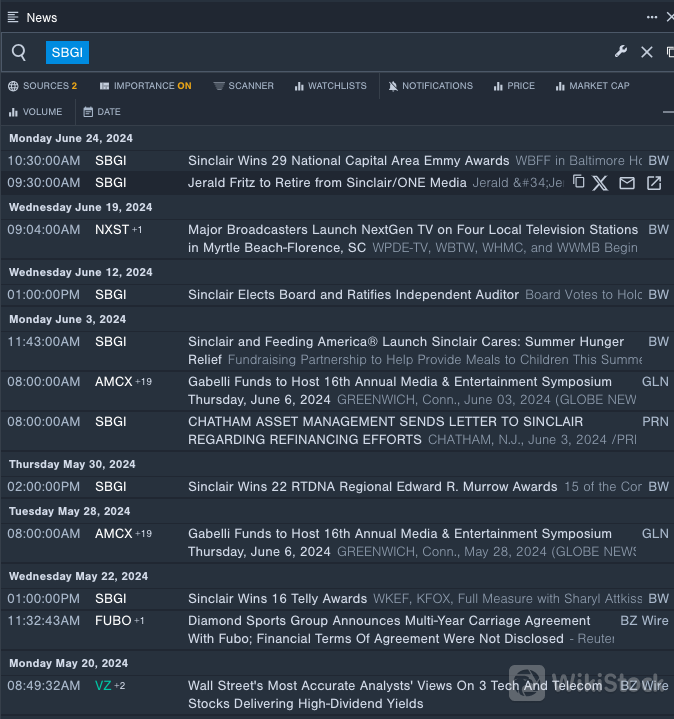Click the FUBO ticker symbol
Screen dimensions: 674x719
[x=113, y=620]
